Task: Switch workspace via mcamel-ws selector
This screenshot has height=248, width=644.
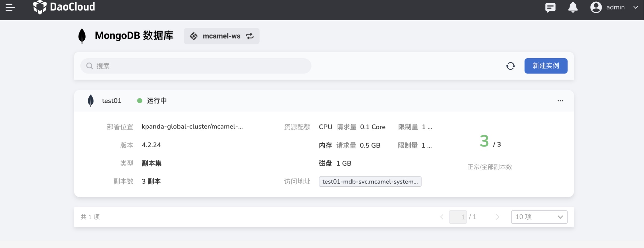Action: click(x=222, y=36)
